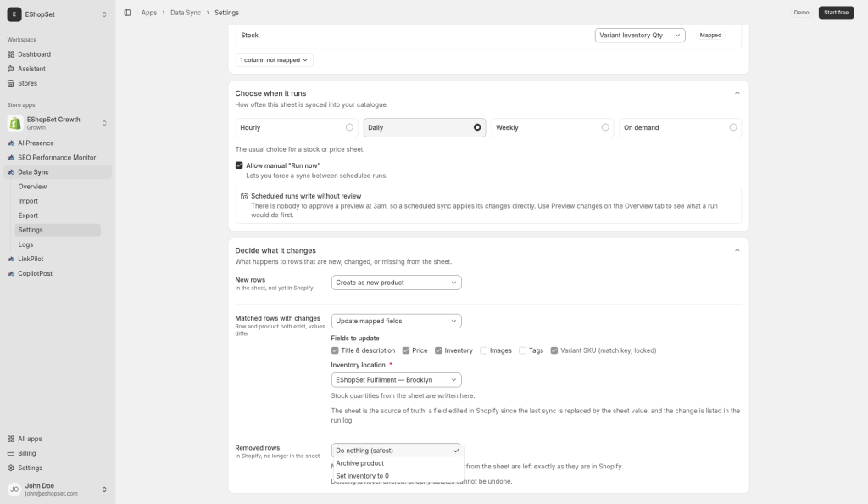The image size is (868, 504).
Task: Click Settings breadcrumb
Action: coord(227,13)
